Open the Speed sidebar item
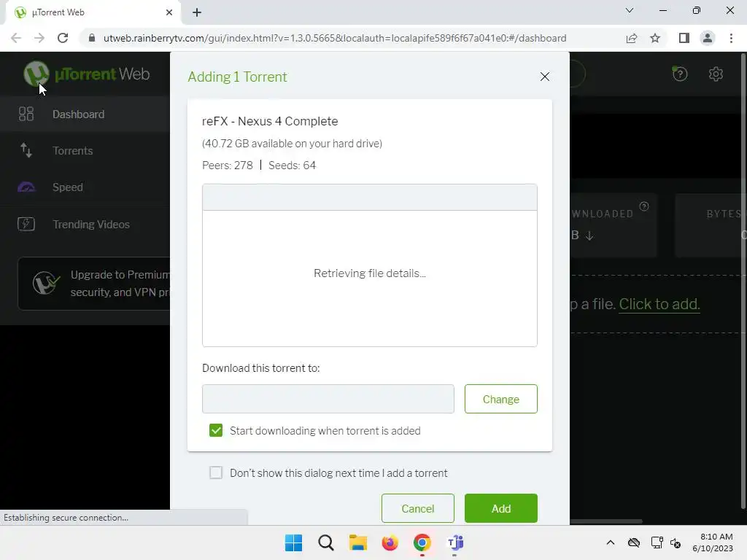 coord(85,187)
